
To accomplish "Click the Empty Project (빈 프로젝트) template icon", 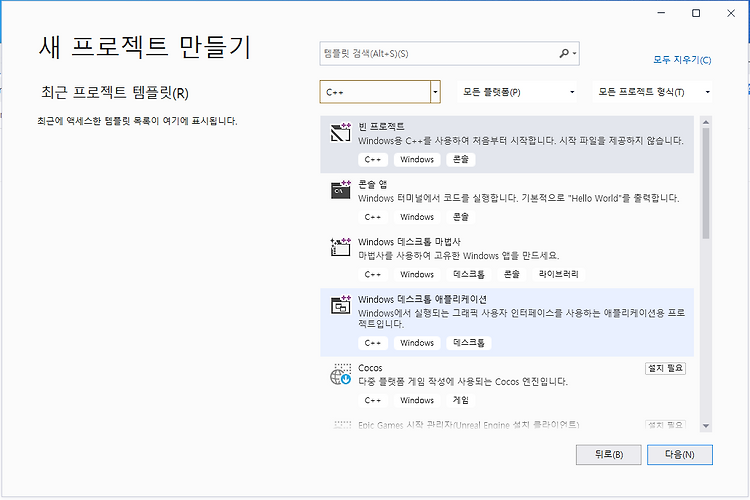I will tap(341, 133).
